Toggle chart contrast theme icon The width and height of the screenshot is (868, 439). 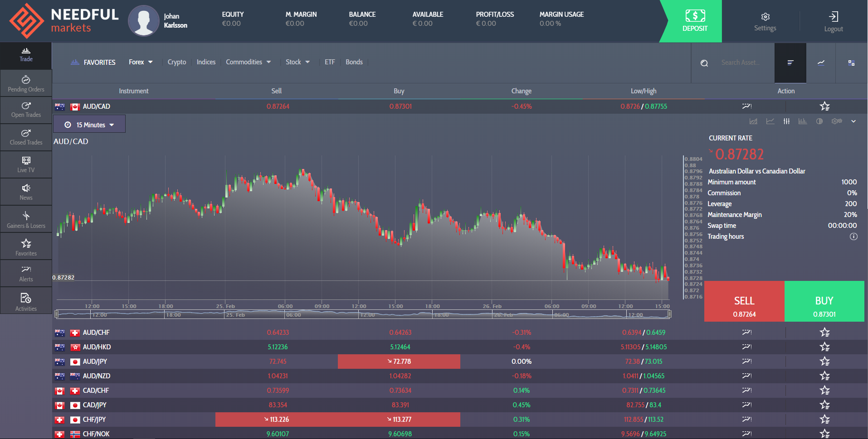point(819,121)
